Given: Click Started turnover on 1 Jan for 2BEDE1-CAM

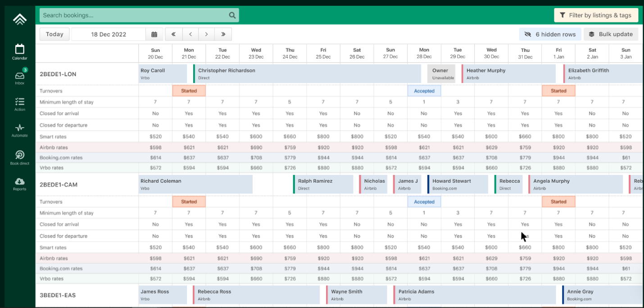Looking at the screenshot, I should click(x=558, y=202).
